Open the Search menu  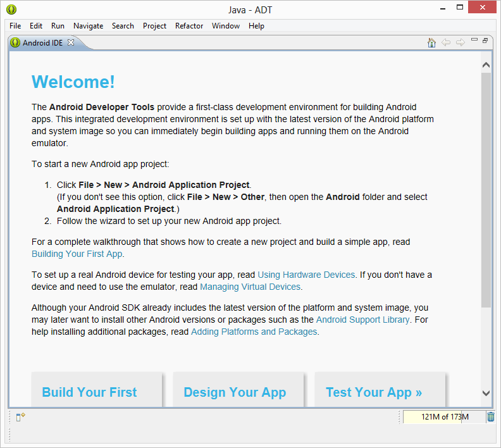123,26
